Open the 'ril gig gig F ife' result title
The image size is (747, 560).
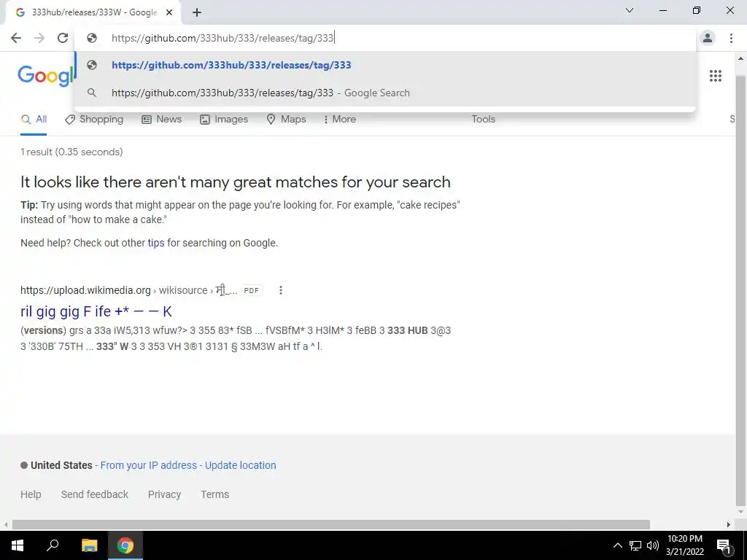(x=96, y=311)
